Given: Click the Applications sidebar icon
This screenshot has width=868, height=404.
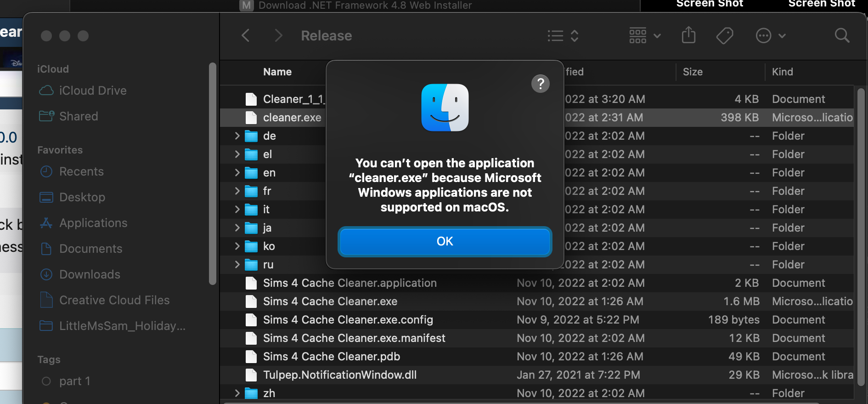Looking at the screenshot, I should click(46, 223).
